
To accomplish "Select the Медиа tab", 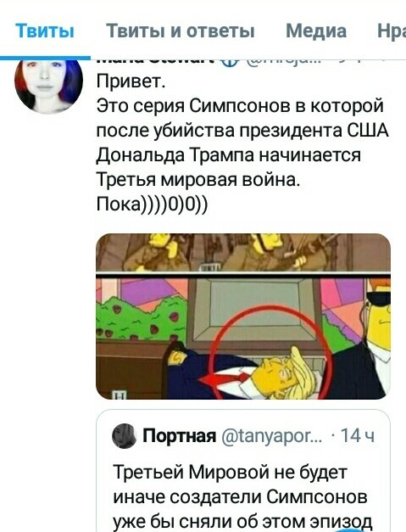I will tap(316, 31).
